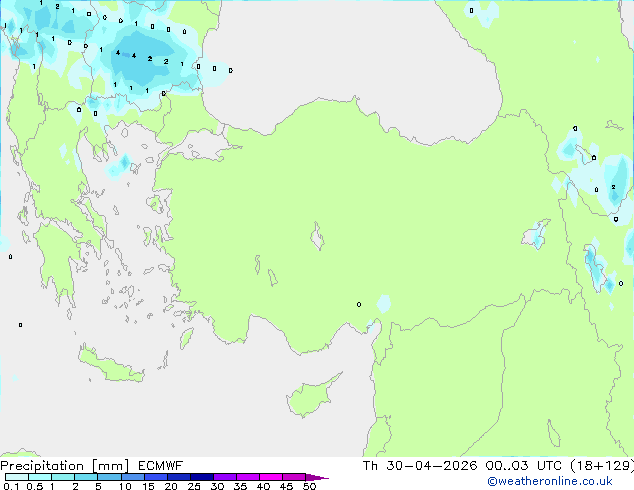Click the 5–10 mm legend color swatch
Screen dimensions: 634x490
[109, 477]
